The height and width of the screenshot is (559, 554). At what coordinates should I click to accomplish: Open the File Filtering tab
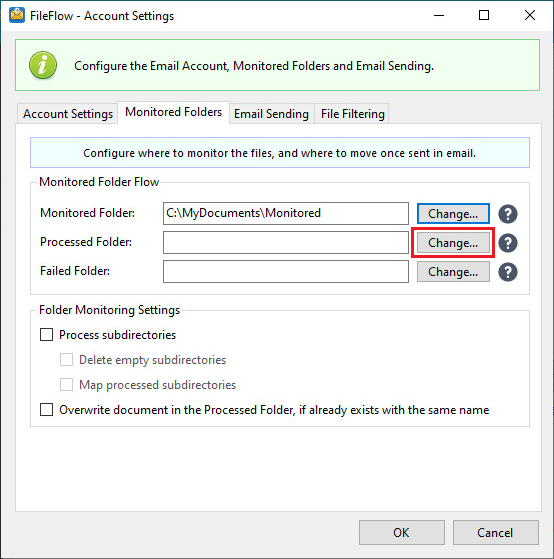[x=353, y=114]
